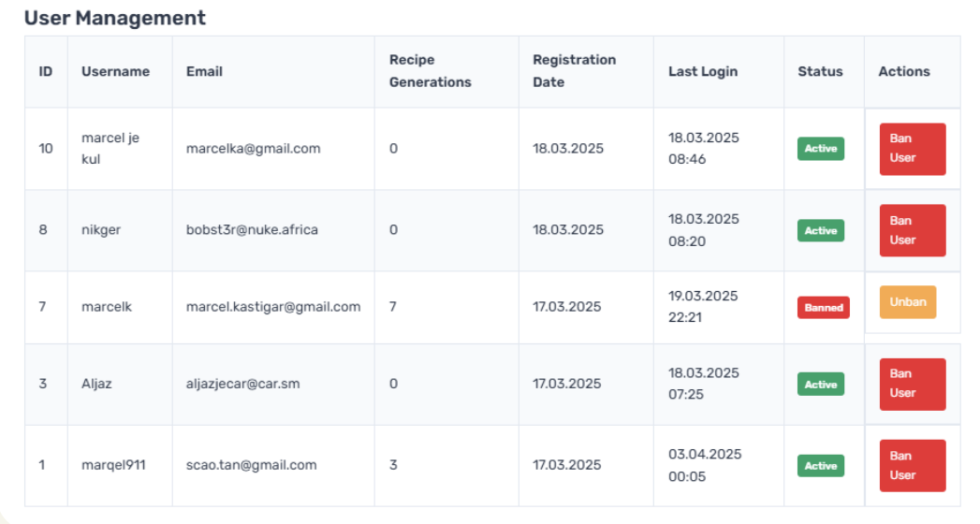Click the Status column header
Image resolution: width=980 pixels, height=524 pixels.
(820, 71)
